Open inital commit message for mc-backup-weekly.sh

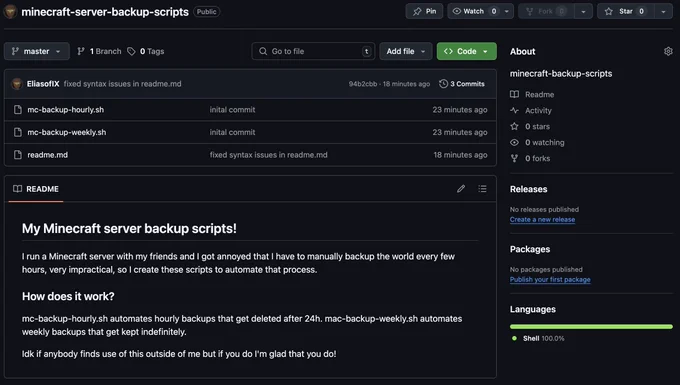[x=232, y=132]
